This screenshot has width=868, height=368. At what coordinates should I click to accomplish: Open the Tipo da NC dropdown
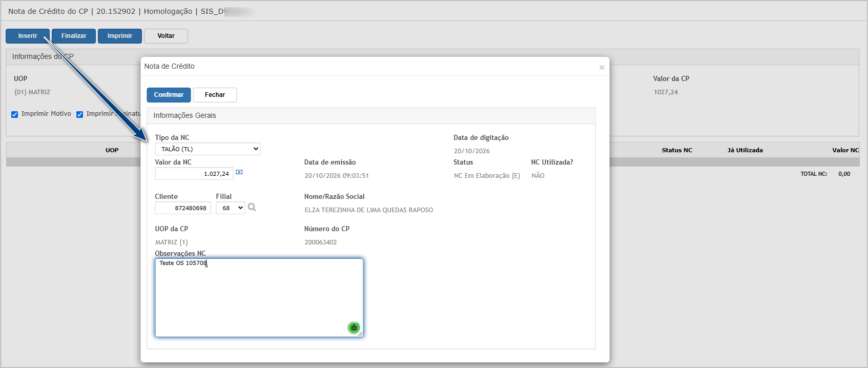click(x=208, y=149)
